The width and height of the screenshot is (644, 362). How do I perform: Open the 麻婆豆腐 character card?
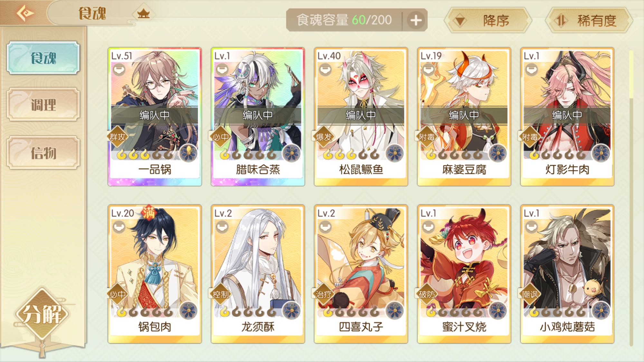pos(464,117)
